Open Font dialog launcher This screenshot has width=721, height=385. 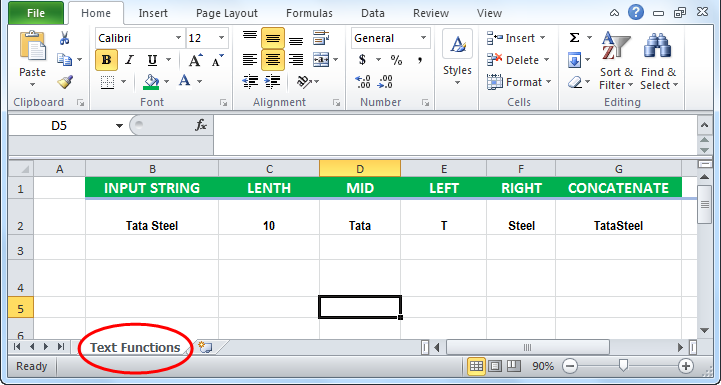tap(223, 103)
